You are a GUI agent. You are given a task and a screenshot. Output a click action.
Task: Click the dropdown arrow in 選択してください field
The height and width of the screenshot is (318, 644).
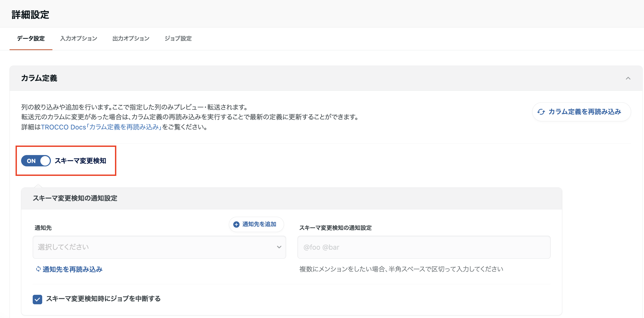(279, 247)
